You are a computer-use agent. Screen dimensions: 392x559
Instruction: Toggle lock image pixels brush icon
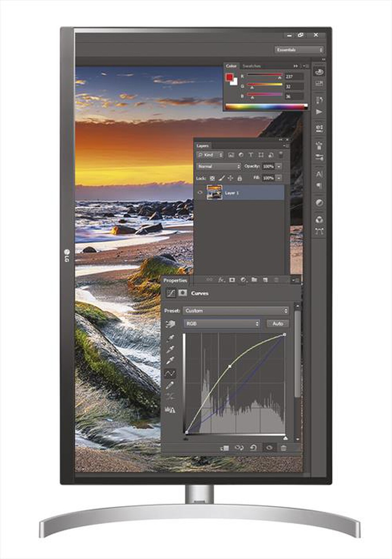[x=221, y=178]
